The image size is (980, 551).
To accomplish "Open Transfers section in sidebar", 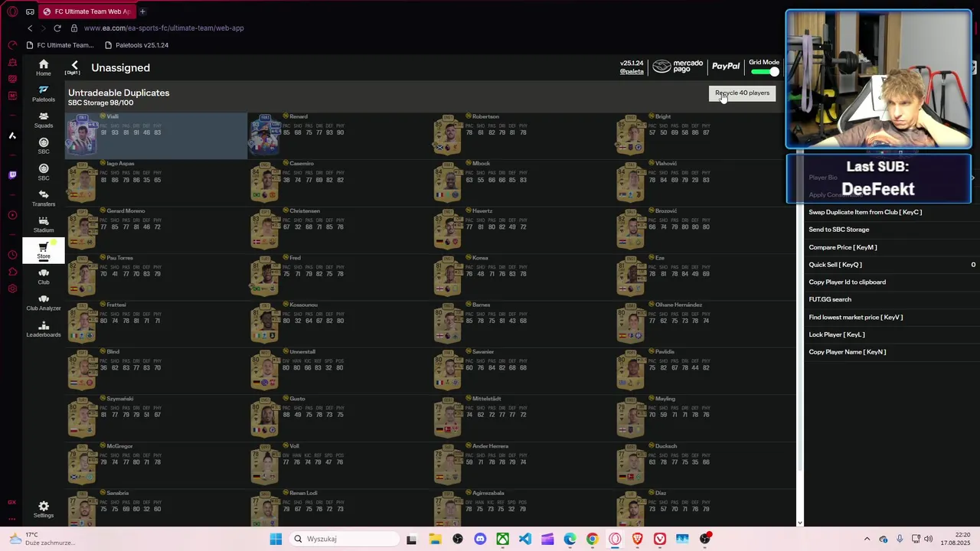I will pos(44,198).
